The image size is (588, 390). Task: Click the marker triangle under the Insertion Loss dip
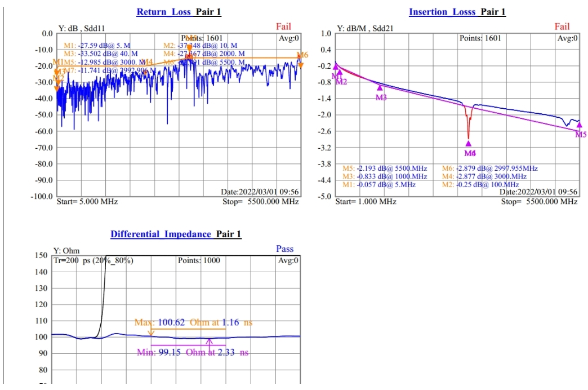469,143
